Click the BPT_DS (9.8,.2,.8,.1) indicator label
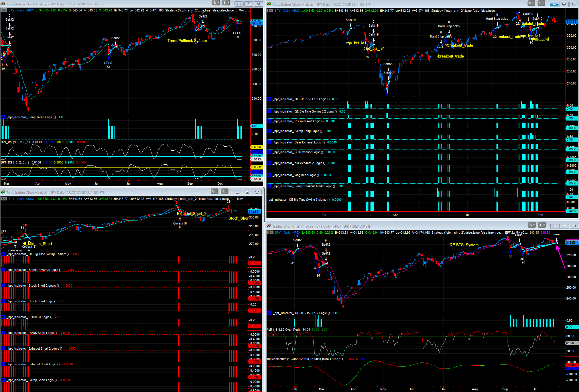 click(15, 142)
